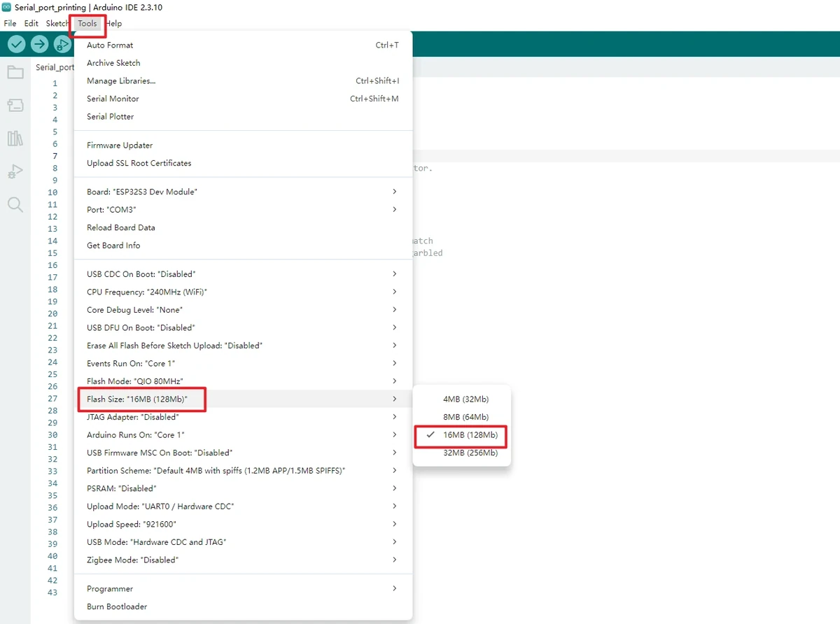Open the File menu
Viewport: 840px width, 624px height.
point(10,24)
